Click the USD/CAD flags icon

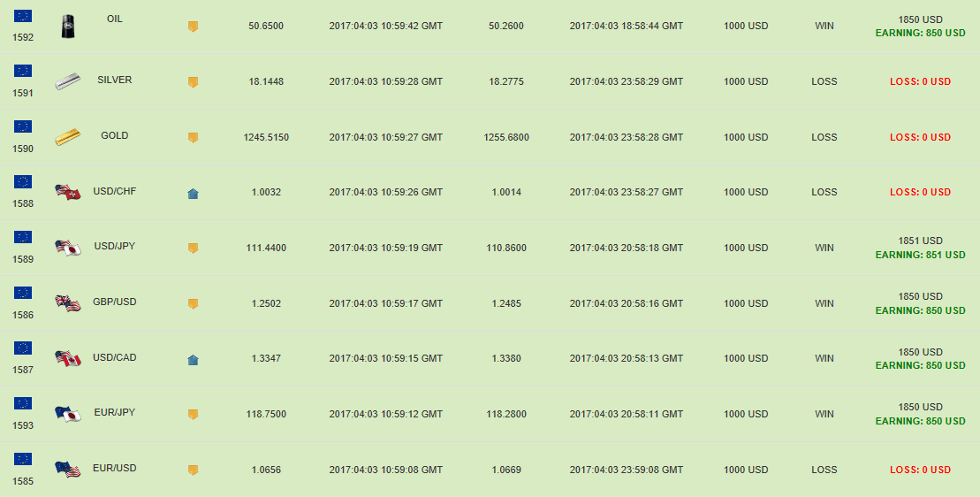(x=68, y=358)
